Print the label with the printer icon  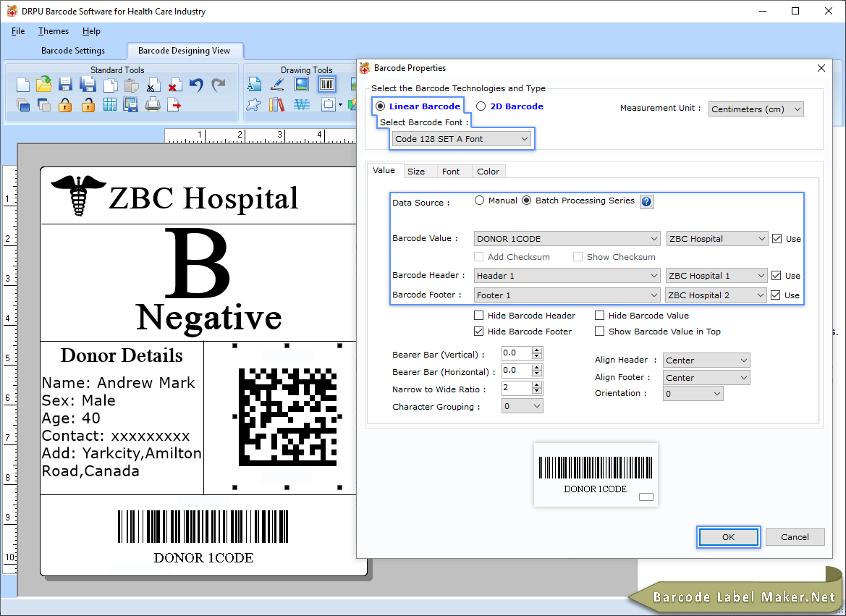153,104
